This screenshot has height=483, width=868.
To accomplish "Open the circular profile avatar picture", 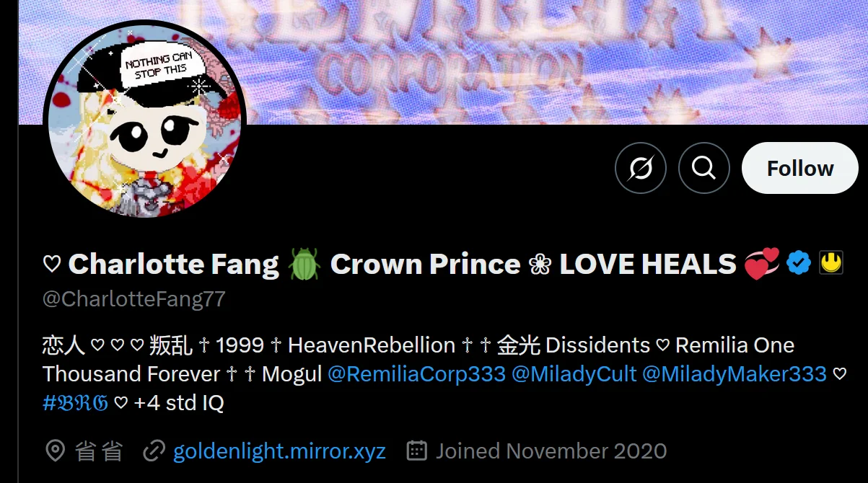I will [145, 122].
